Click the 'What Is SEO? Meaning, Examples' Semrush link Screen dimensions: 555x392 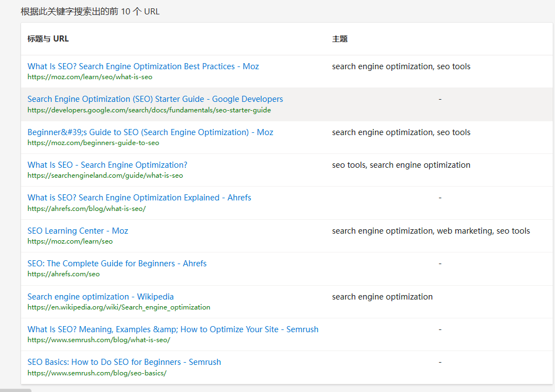(173, 329)
